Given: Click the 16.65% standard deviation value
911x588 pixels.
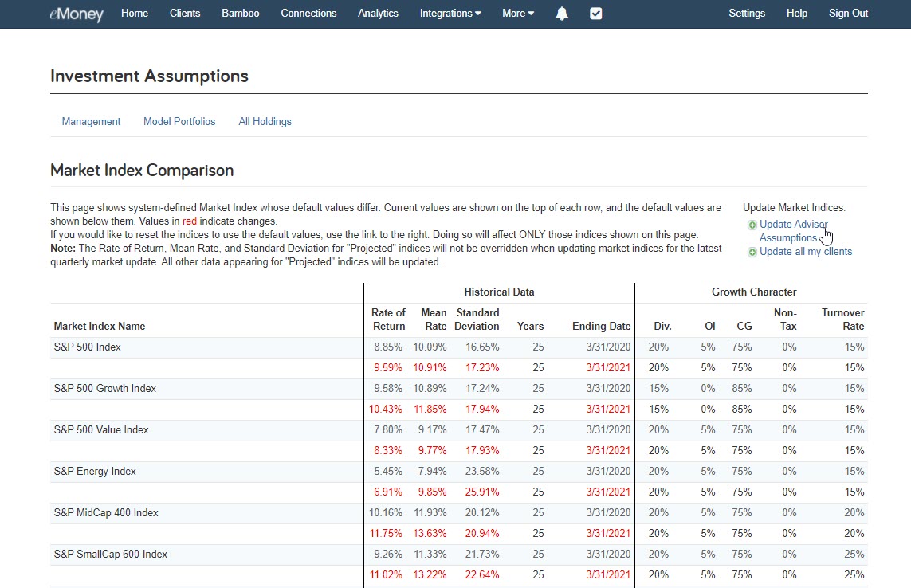Looking at the screenshot, I should [482, 347].
